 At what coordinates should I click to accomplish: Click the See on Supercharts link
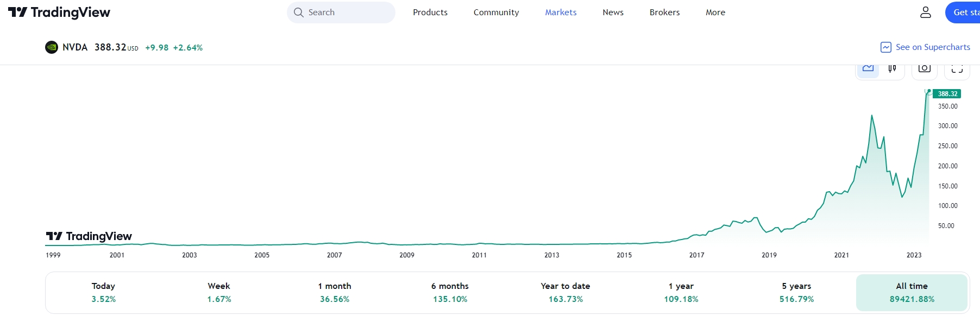tap(926, 47)
